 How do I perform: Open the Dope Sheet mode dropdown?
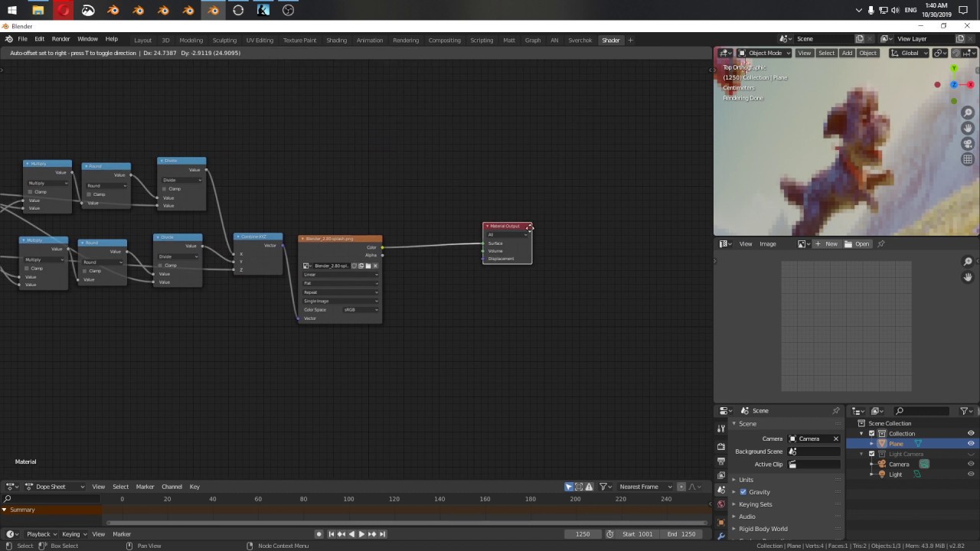(x=55, y=487)
